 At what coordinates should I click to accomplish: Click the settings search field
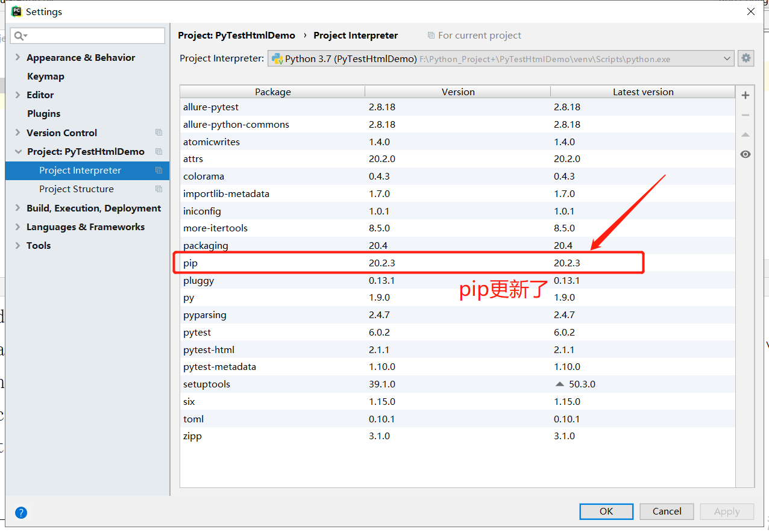click(88, 36)
